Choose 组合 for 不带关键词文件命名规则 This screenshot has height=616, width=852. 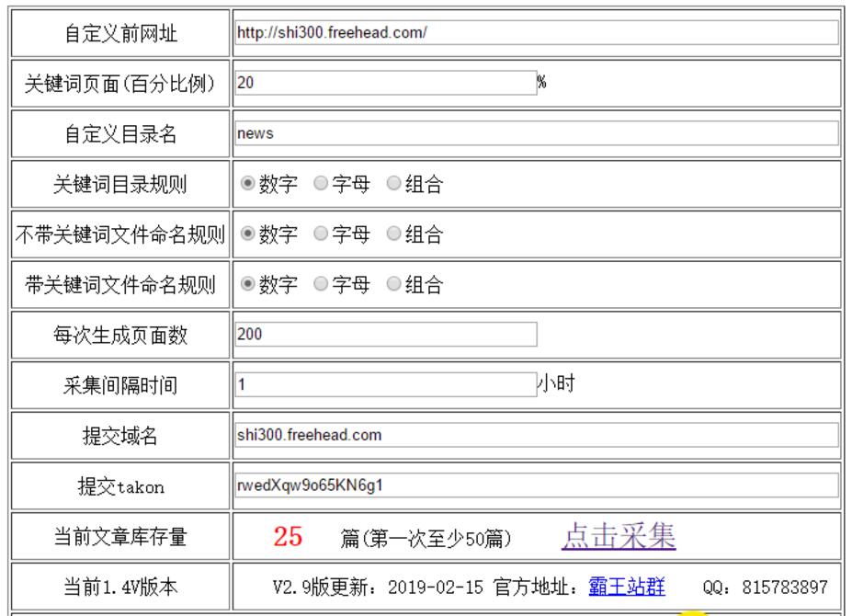[393, 234]
